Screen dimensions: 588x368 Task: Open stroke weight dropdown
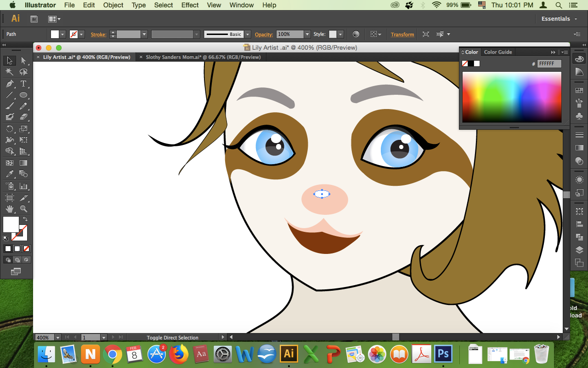click(x=144, y=34)
